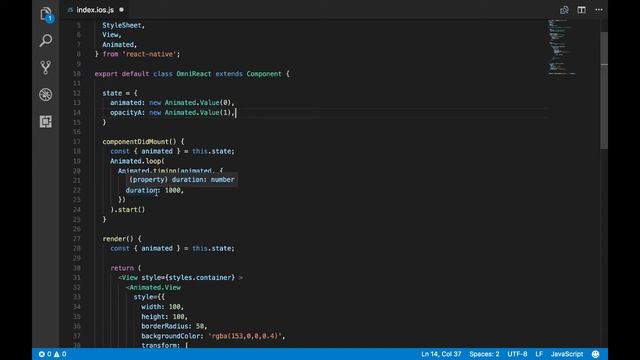This screenshot has width=640, height=360.
Task: Select the index.ios.js editor tab
Action: pos(95,10)
